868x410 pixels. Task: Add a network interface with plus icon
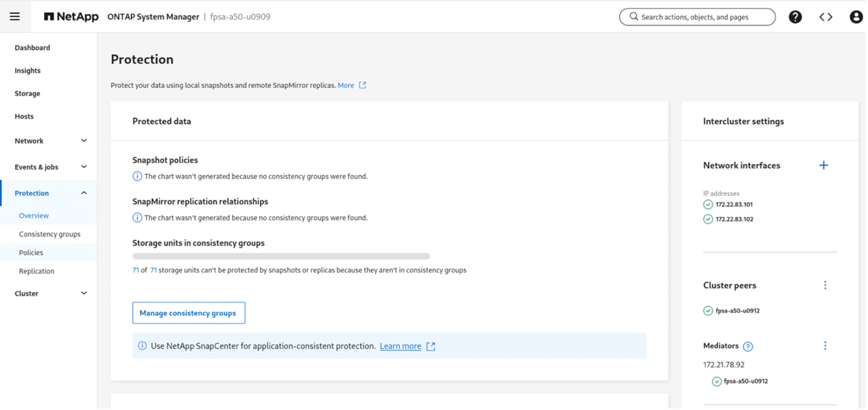(823, 166)
